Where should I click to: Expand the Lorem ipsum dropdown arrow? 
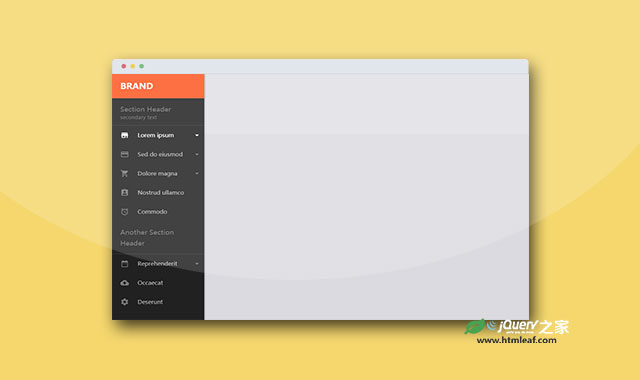click(x=197, y=135)
